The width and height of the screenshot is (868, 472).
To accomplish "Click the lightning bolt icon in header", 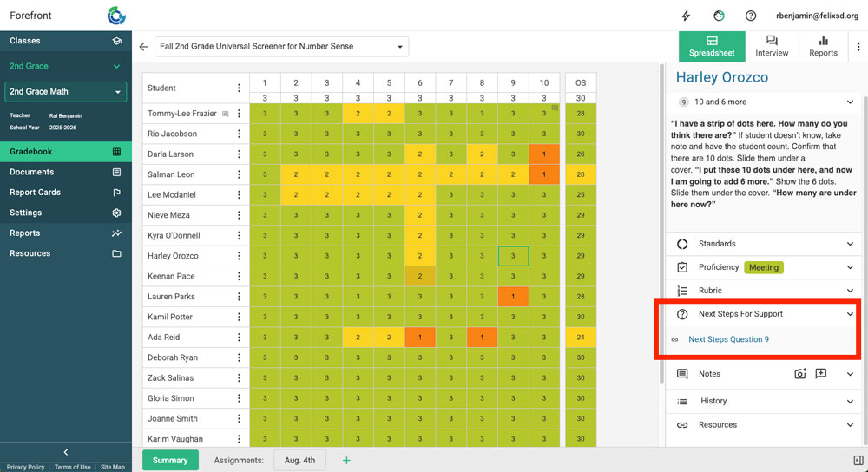I will click(687, 16).
